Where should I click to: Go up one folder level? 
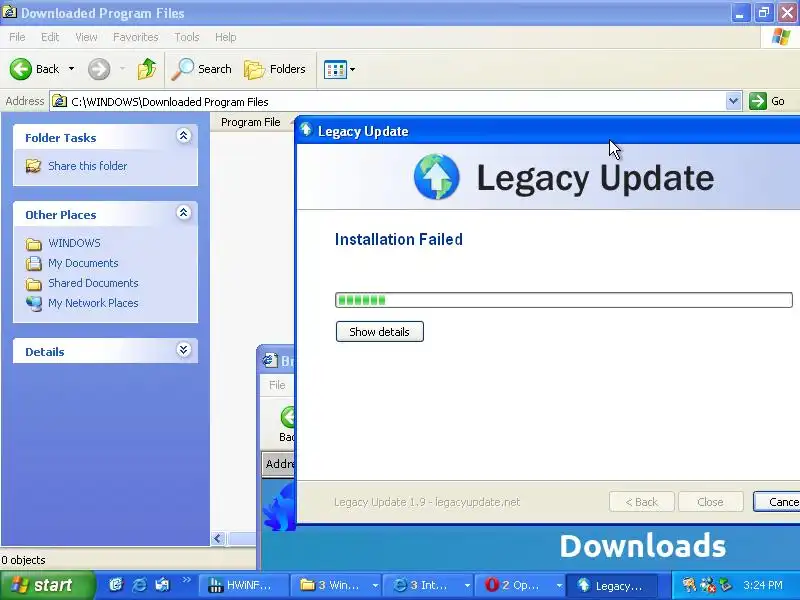(147, 69)
